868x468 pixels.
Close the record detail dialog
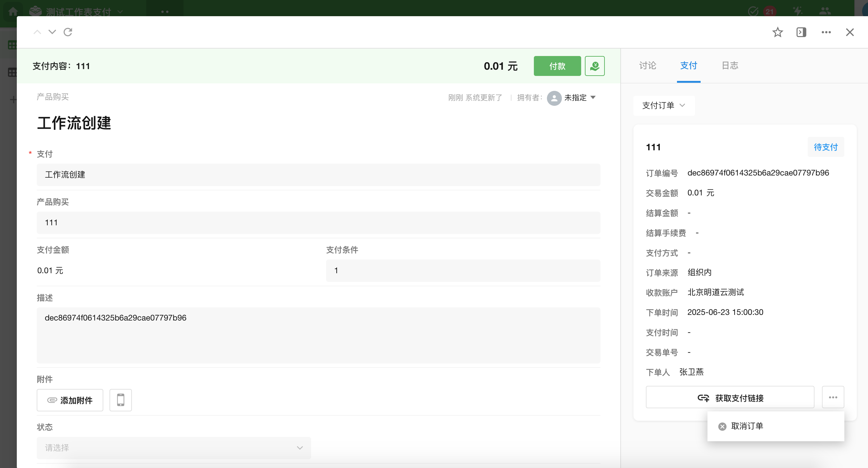(850, 32)
